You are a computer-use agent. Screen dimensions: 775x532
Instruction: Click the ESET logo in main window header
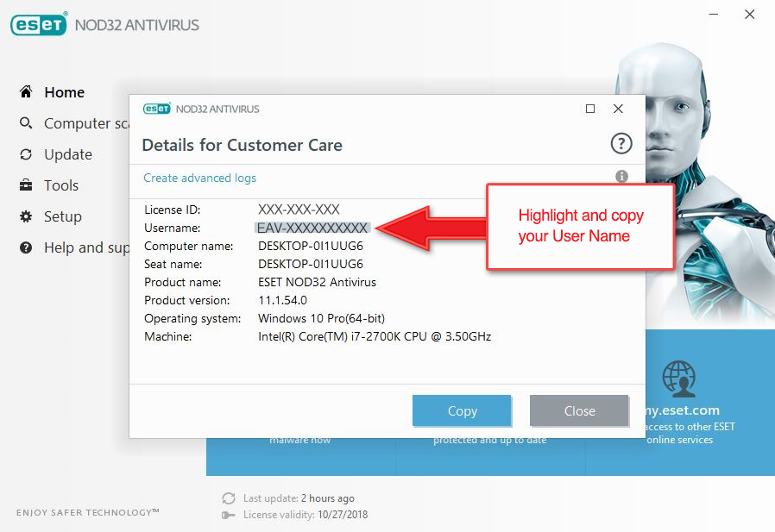(x=39, y=24)
